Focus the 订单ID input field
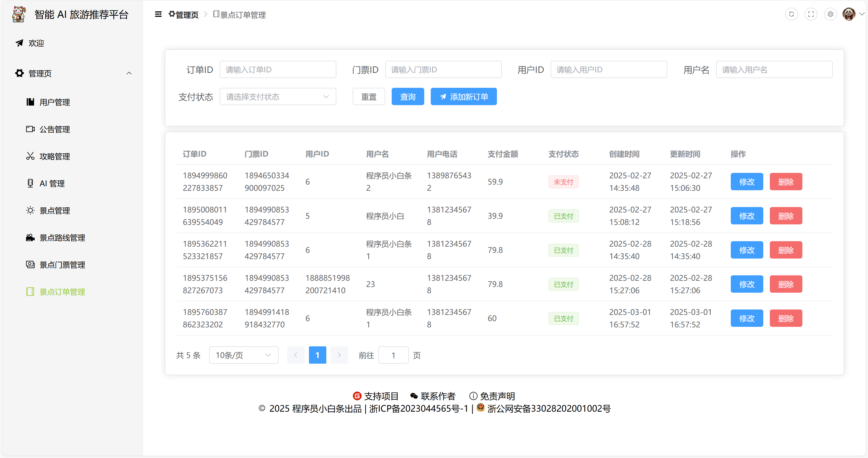The image size is (868, 458). [278, 69]
